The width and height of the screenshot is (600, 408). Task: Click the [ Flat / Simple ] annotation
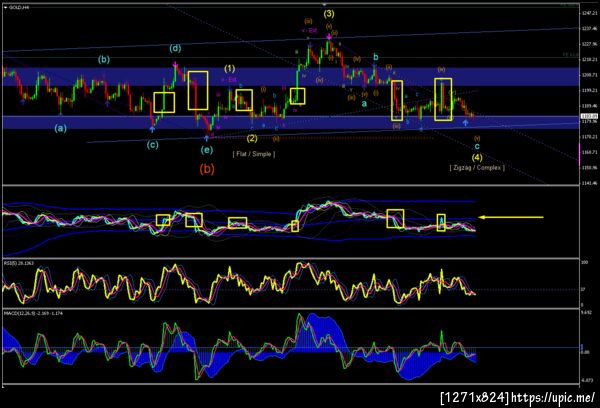coord(254,154)
